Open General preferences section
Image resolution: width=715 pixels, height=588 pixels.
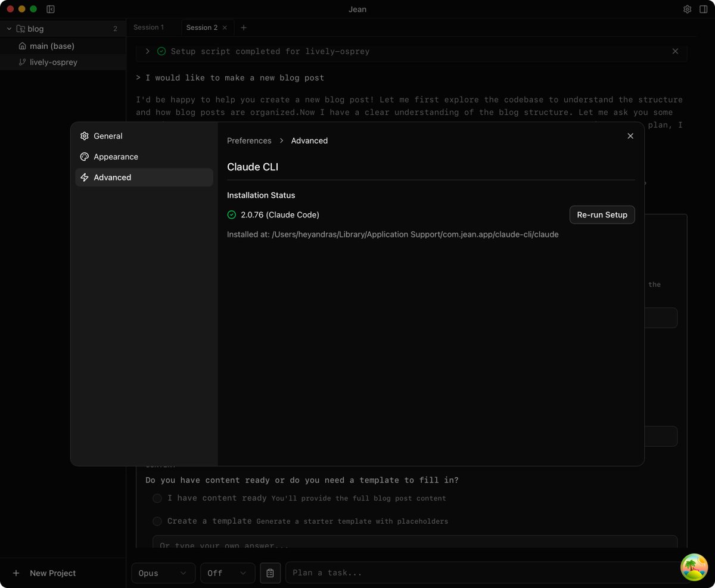(x=144, y=136)
